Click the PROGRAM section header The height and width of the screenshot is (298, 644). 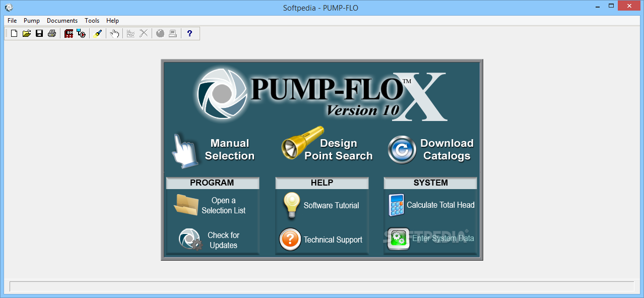(212, 183)
